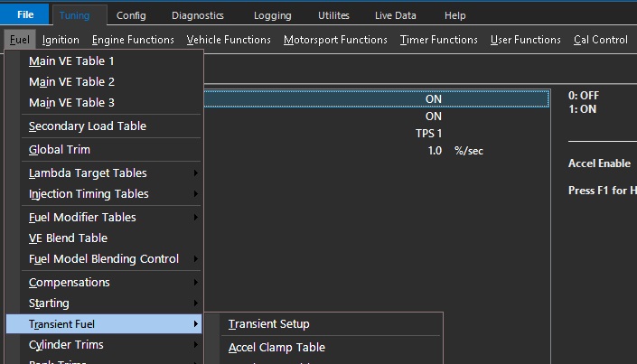Image resolution: width=637 pixels, height=364 pixels.
Task: Open the Motorsport Functions menu
Action: tap(335, 40)
